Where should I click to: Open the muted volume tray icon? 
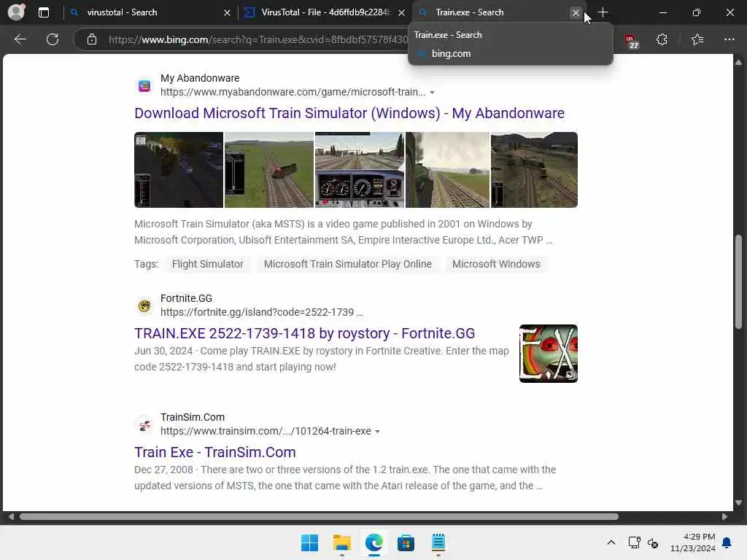(x=653, y=542)
